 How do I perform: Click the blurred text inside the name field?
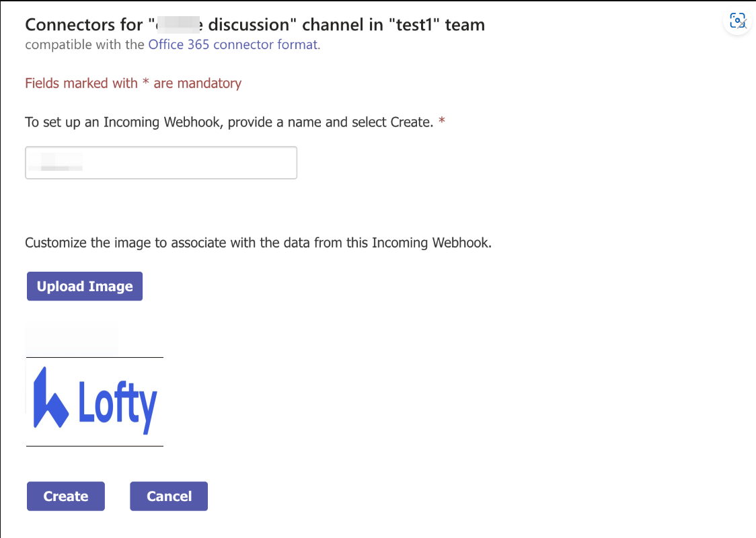point(62,163)
